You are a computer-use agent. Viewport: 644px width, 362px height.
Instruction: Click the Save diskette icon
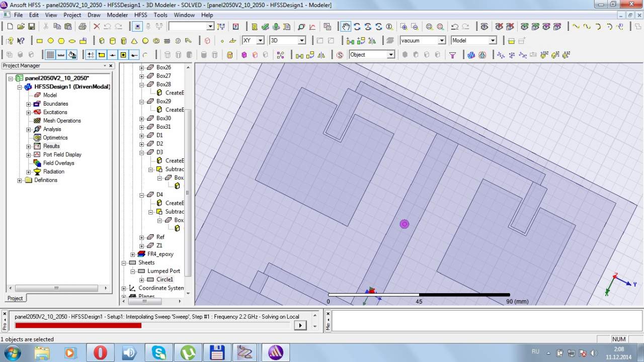pos(32,27)
